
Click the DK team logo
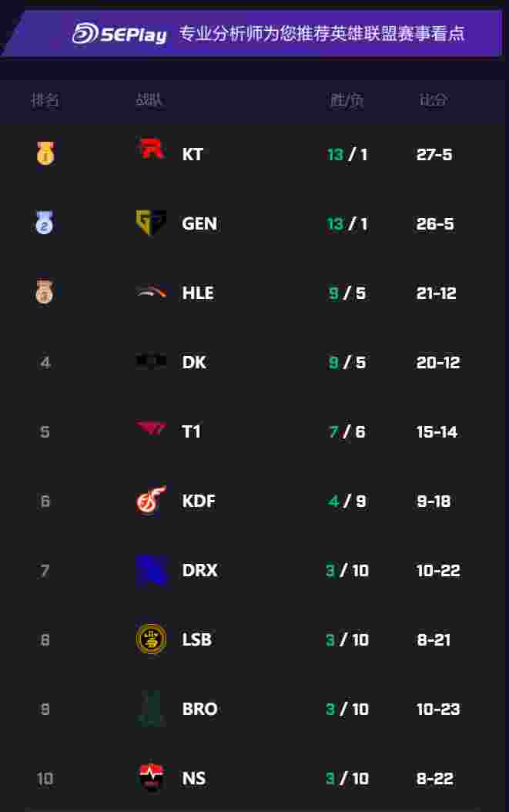[x=151, y=361]
